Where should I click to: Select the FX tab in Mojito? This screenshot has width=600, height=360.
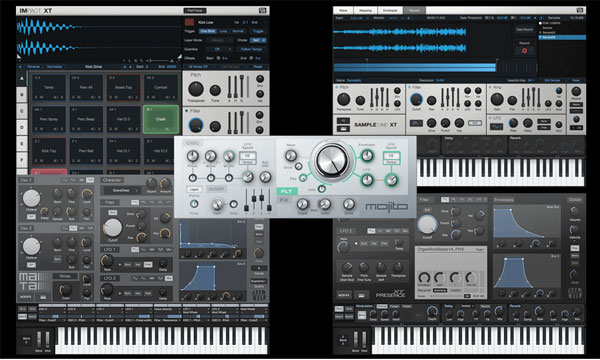pyautogui.click(x=284, y=200)
